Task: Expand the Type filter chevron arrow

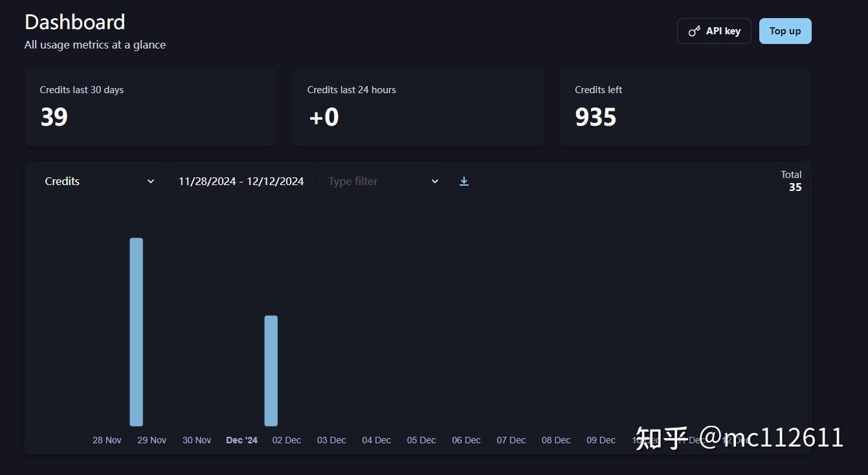Action: [x=434, y=181]
